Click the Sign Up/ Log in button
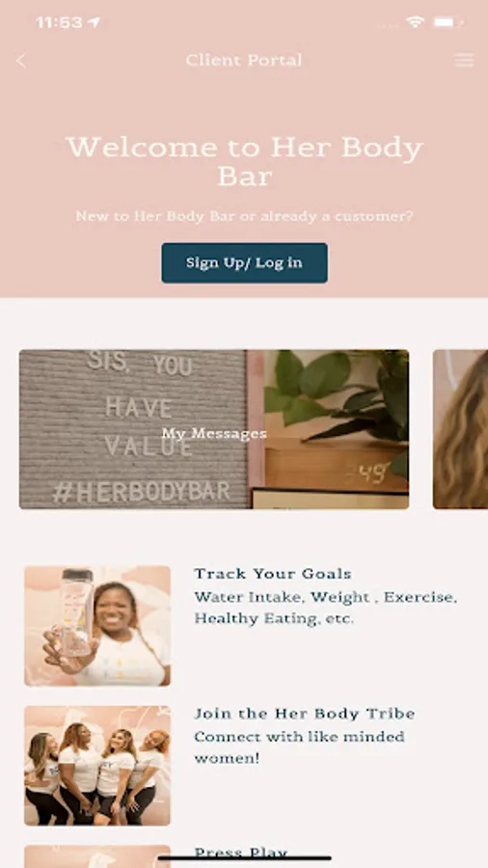 [244, 262]
